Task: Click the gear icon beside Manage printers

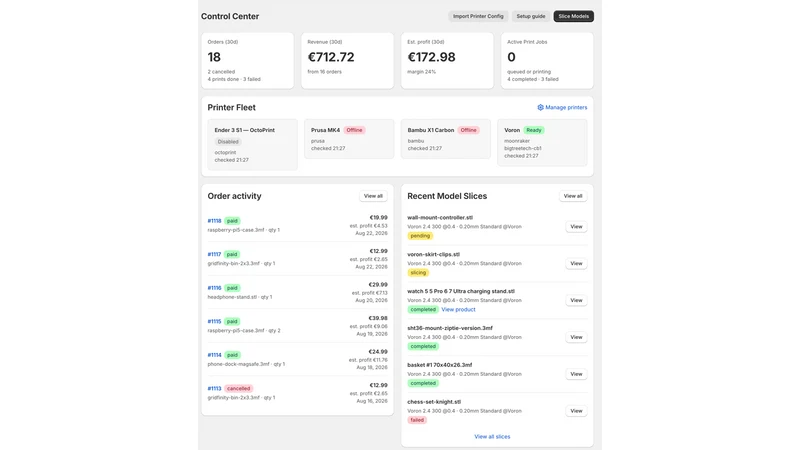Action: coord(540,108)
